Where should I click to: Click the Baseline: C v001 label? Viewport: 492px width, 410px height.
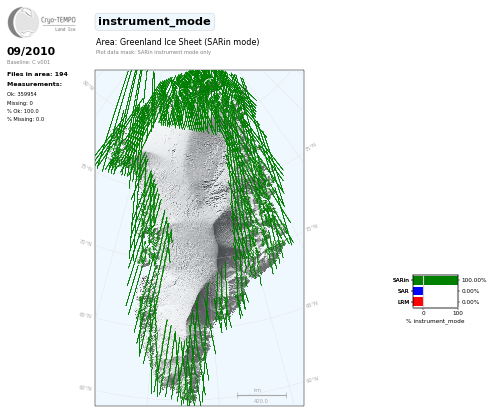pyautogui.click(x=28, y=62)
